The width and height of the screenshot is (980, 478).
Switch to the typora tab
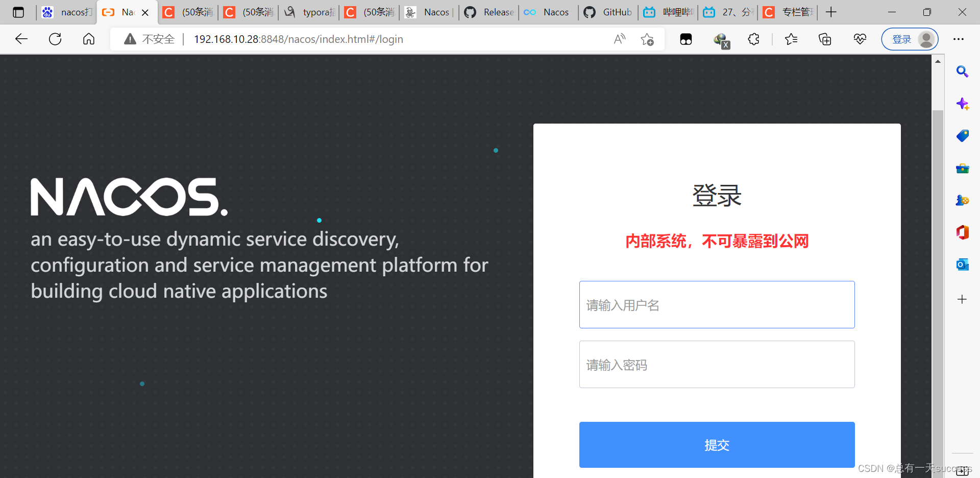tap(309, 12)
